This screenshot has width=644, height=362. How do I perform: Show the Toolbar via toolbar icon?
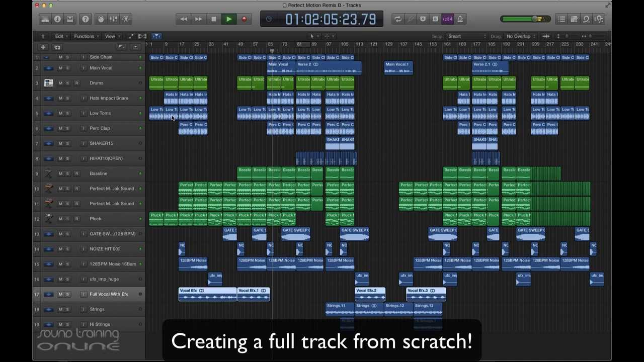(x=70, y=19)
